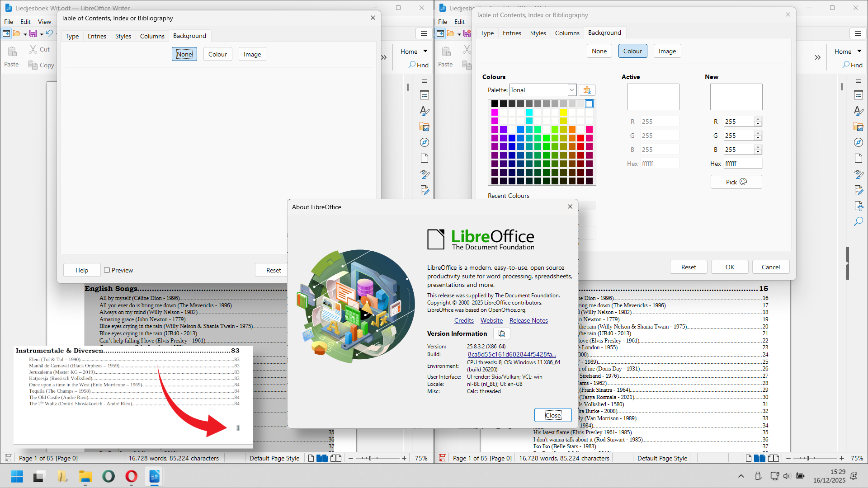Image resolution: width=868 pixels, height=488 pixels.
Task: Open the Release Notes link
Action: pos(528,320)
